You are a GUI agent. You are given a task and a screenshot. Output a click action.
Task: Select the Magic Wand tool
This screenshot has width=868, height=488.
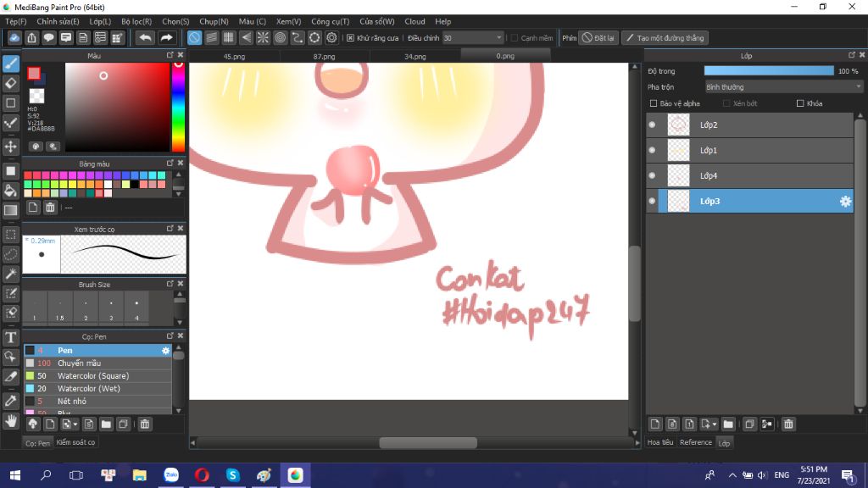(x=10, y=274)
